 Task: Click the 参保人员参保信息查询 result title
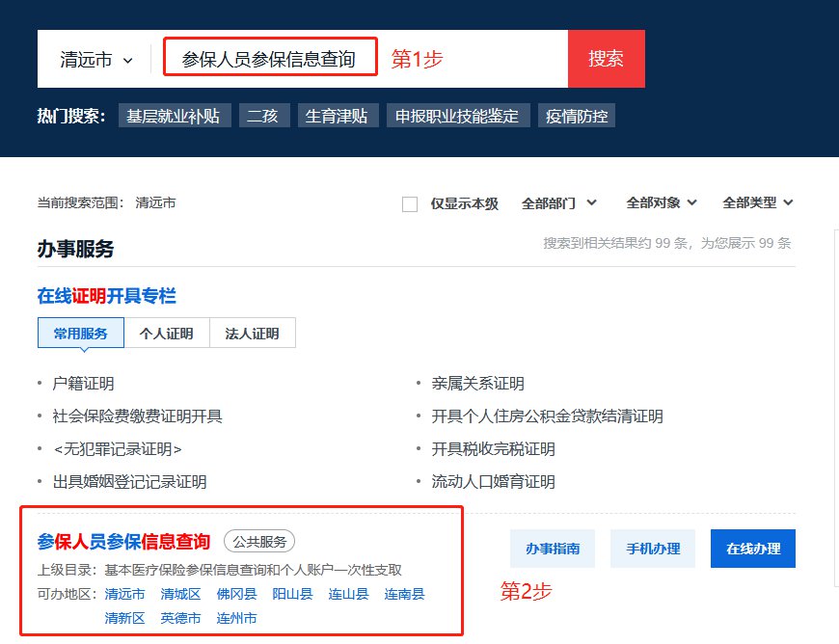(123, 542)
